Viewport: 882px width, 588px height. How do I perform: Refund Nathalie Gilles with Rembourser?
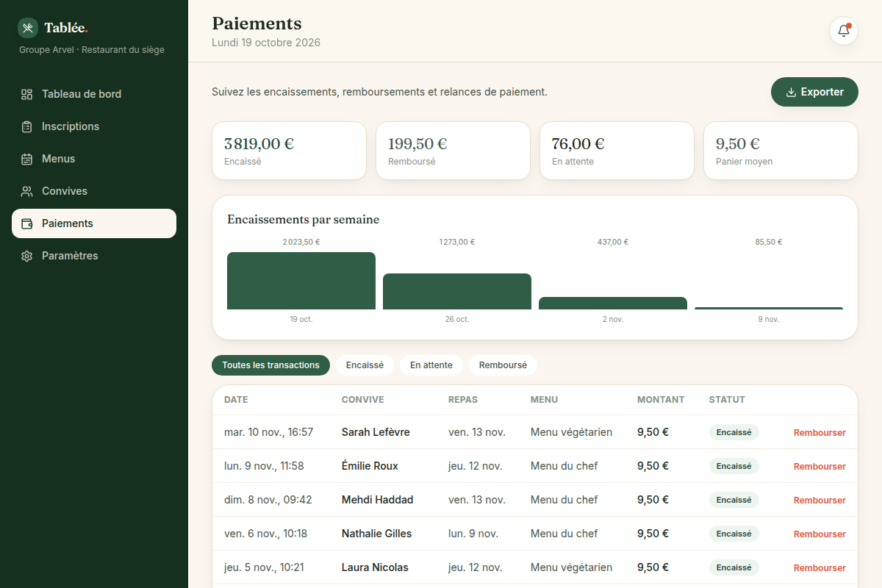tap(820, 534)
